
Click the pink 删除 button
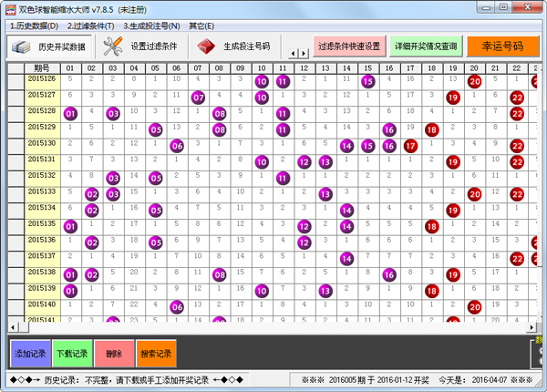pos(113,353)
